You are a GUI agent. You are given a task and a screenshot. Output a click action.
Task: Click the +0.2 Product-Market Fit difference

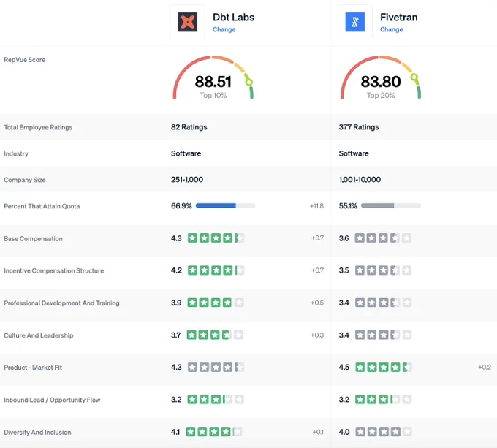pos(485,367)
